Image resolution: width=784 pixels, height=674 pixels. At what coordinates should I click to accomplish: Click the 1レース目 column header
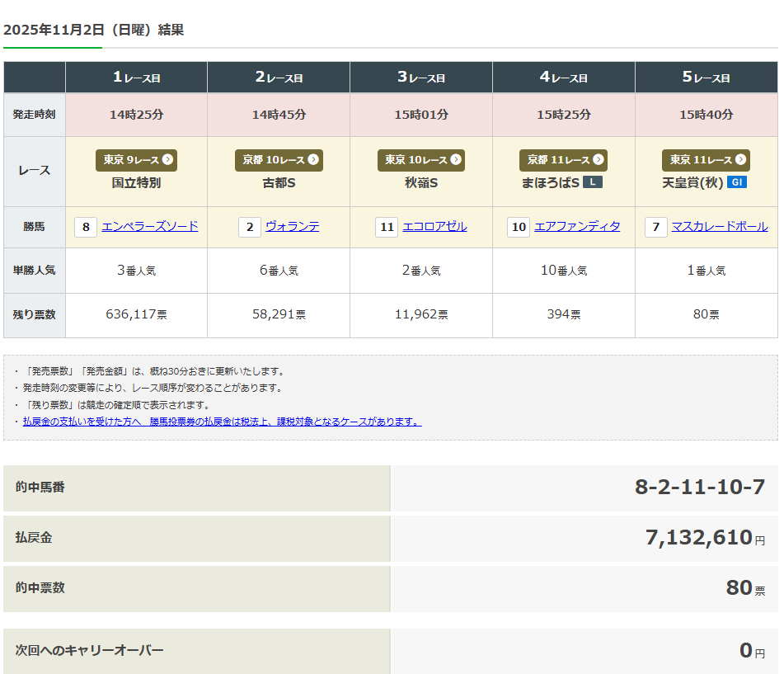(136, 78)
